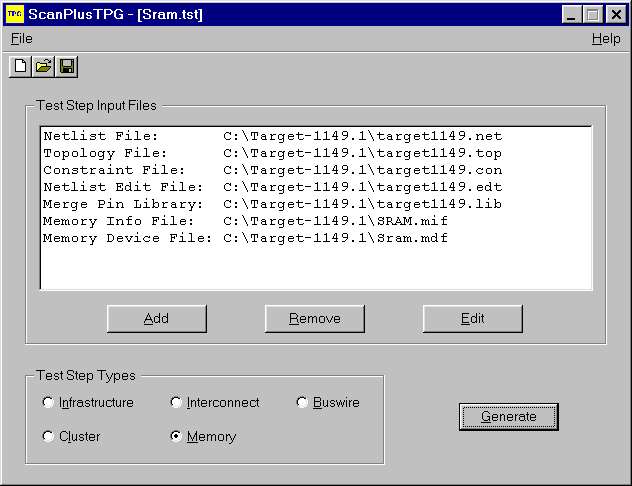Open the File menu
This screenshot has height=486, width=632.
click(21, 39)
